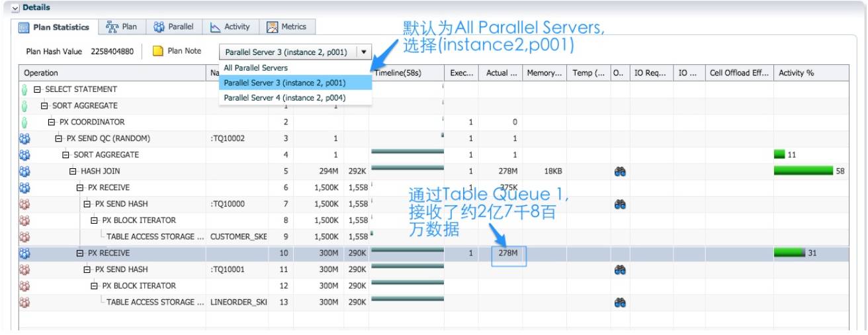This screenshot has height=335, width=868.
Task: Sort by the Exec... column header
Action: point(461,73)
